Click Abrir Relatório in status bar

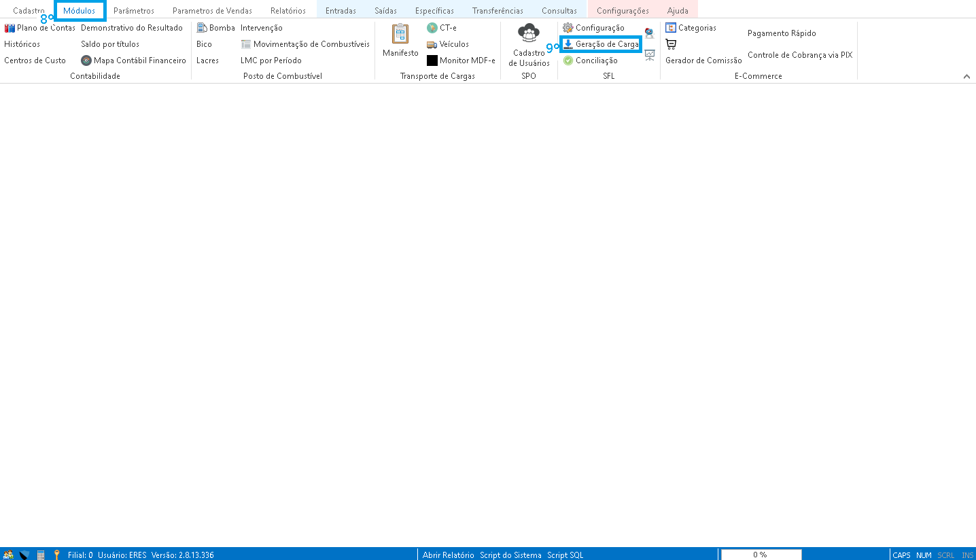(x=449, y=555)
